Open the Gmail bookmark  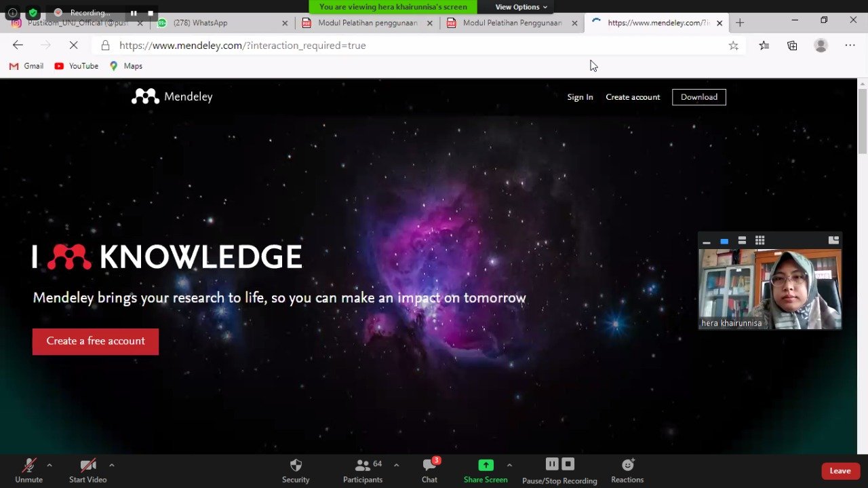pos(26,66)
